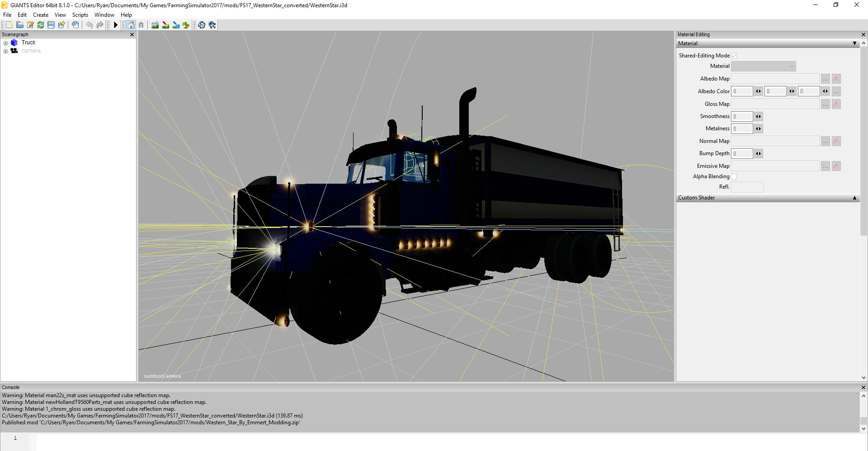Toggle the house navigation mode icon
This screenshot has width=868, height=451.
pos(131,25)
